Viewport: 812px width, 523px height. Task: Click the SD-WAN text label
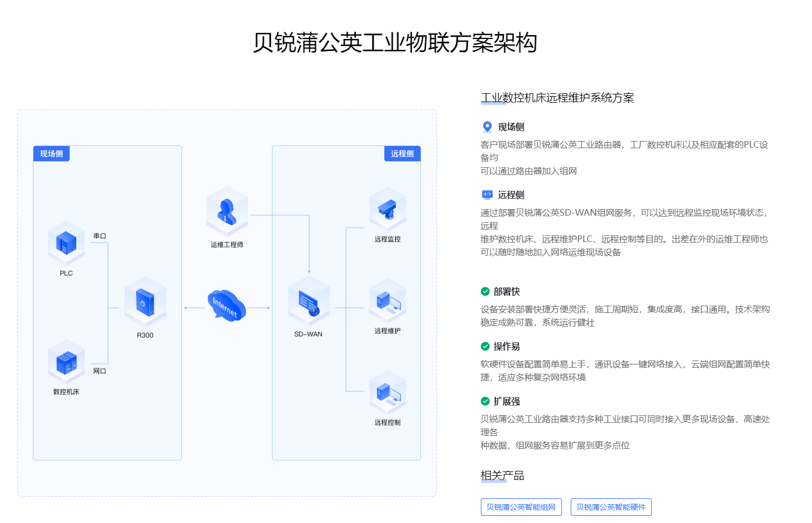pyautogui.click(x=308, y=334)
